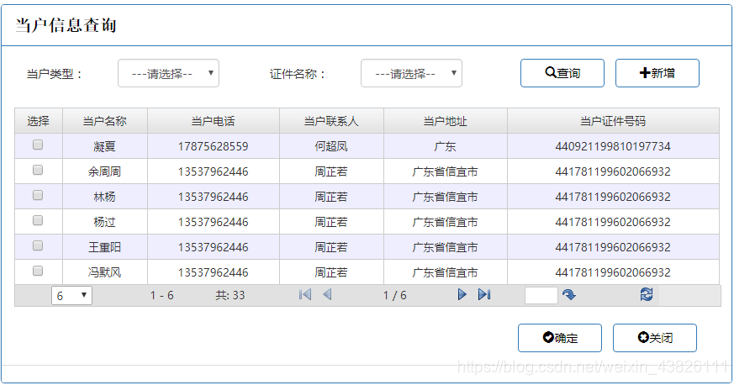Close dialog with the 关闭 button
736x385 pixels.
[655, 338]
